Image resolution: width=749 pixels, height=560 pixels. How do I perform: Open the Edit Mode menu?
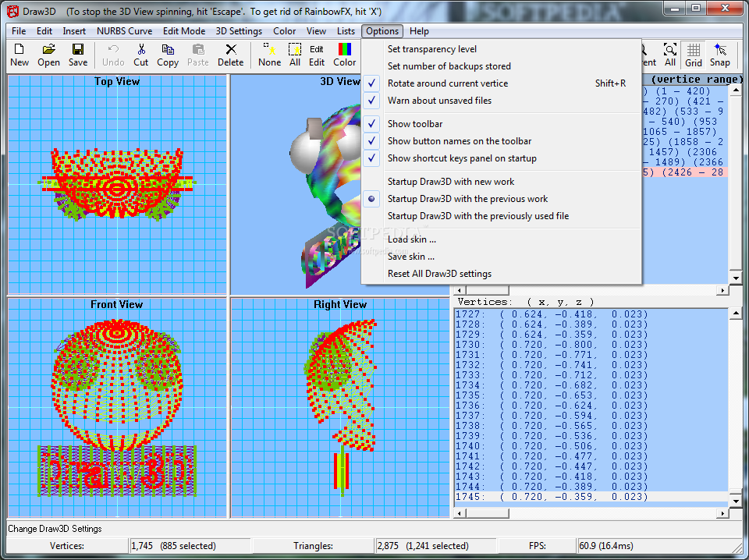click(184, 31)
